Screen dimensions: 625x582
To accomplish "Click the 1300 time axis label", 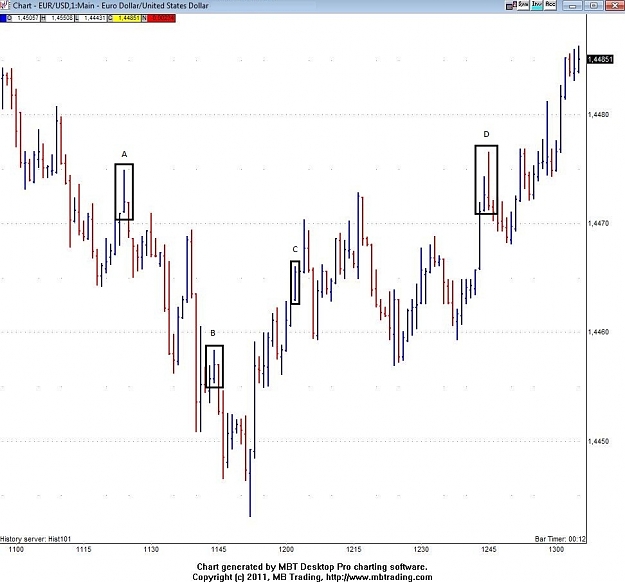I will pyautogui.click(x=556, y=549).
